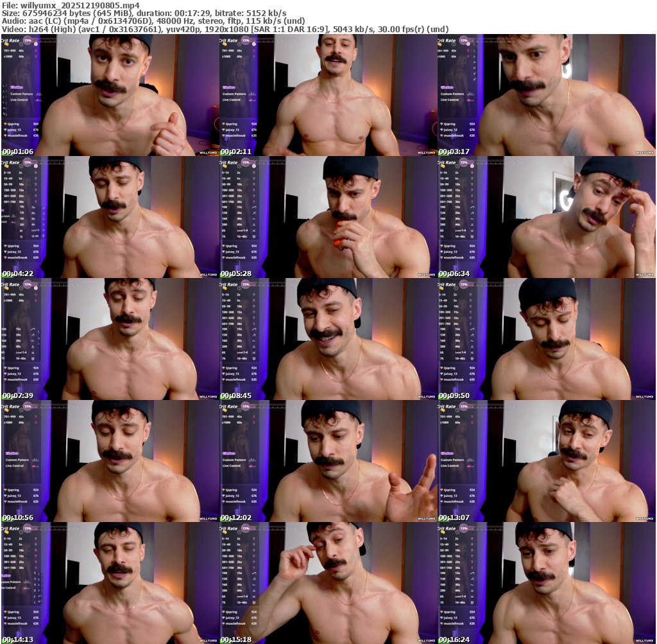
Task: Click the Audio codec info line
Action: (153, 21)
